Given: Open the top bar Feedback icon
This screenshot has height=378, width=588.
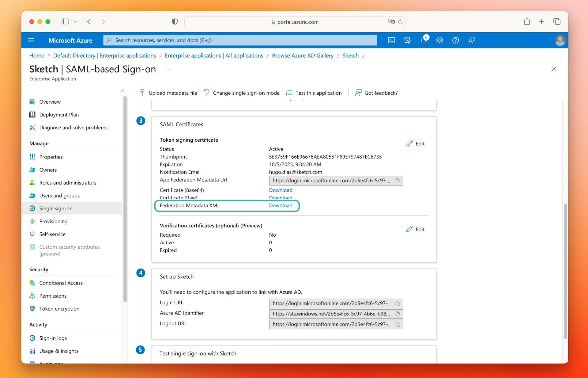Looking at the screenshot, I should pyautogui.click(x=472, y=40).
